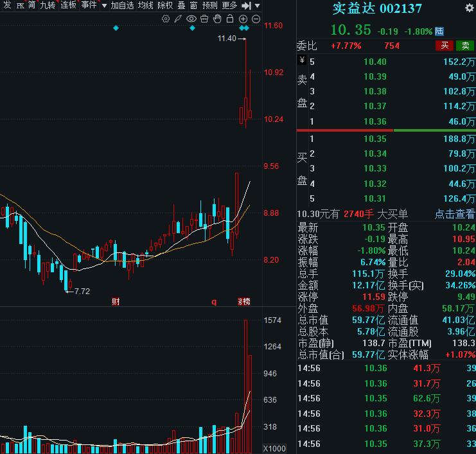The width and height of the screenshot is (476, 454).
Task: Click the X1000 volume unit label
Action: (x=274, y=448)
